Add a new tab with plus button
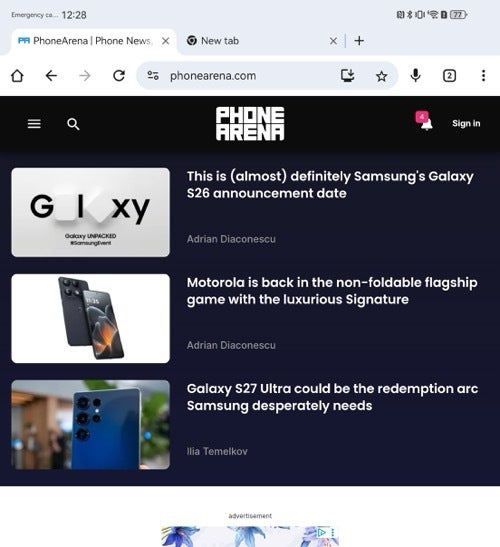This screenshot has height=547, width=500. 359,41
